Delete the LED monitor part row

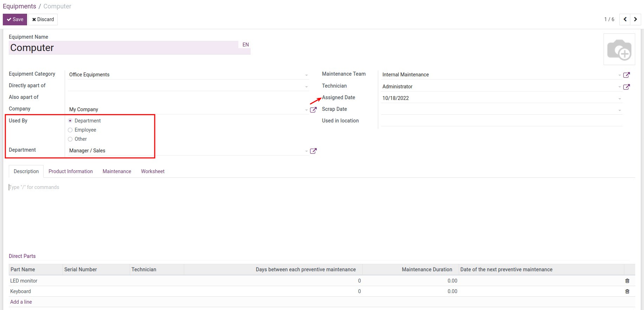(627, 281)
